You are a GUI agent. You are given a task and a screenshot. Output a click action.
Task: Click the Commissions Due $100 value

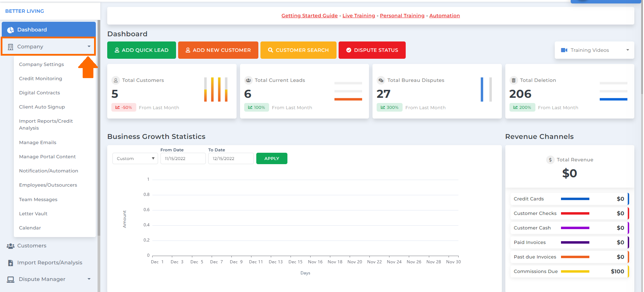pyautogui.click(x=617, y=272)
